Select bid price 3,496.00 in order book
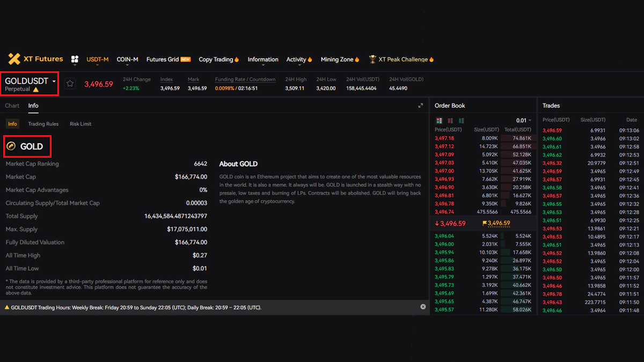Image resolution: width=644 pixels, height=362 pixels. (444, 244)
